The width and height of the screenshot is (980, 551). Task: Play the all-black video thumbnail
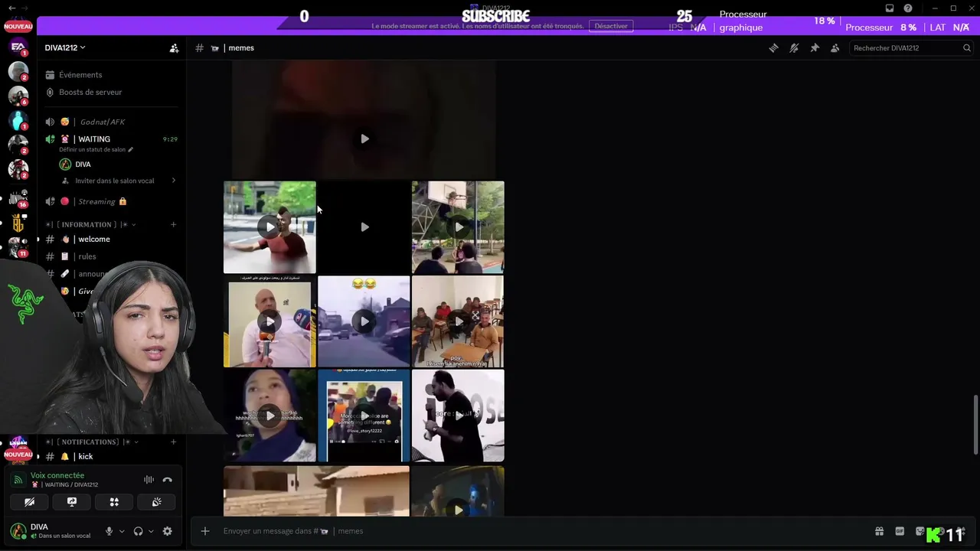364,227
